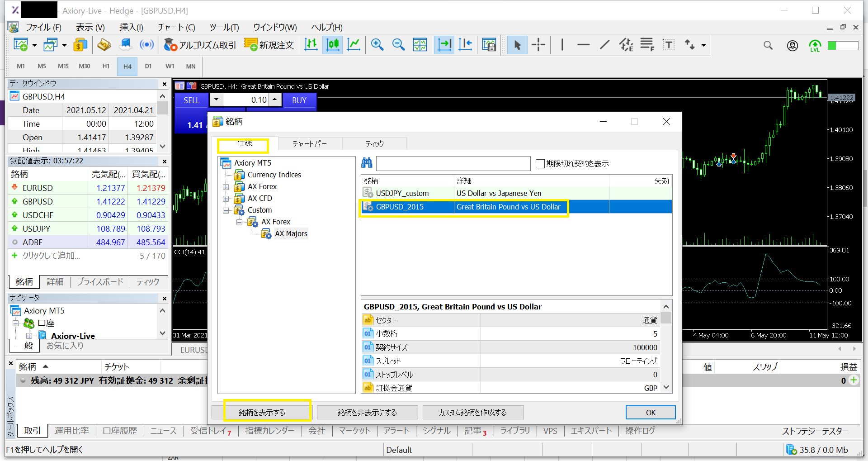This screenshot has width=868, height=461.
Task: Open the chart screenshot icon
Action: [x=489, y=45]
